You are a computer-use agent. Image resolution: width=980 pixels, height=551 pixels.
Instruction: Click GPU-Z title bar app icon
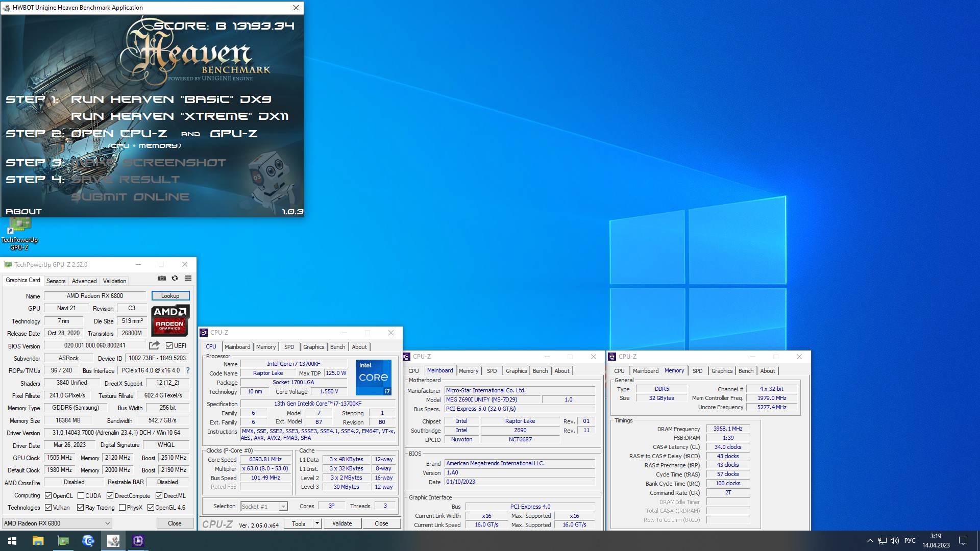(8, 264)
